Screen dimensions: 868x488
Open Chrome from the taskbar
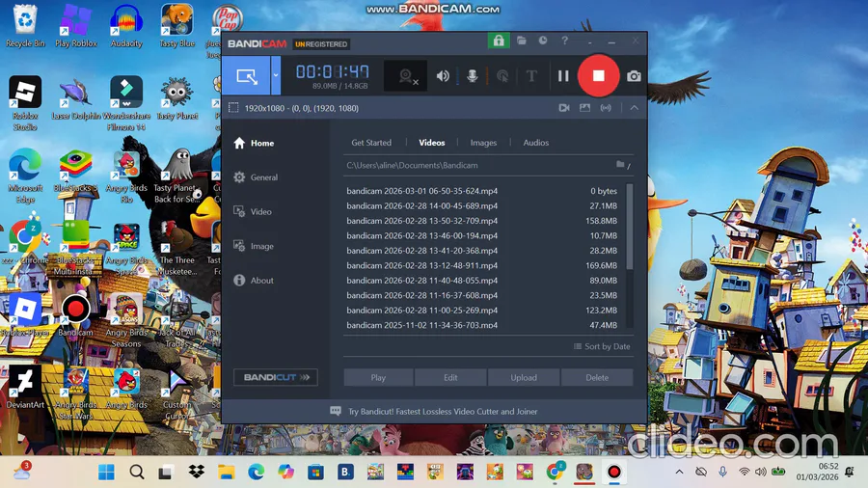coord(555,472)
